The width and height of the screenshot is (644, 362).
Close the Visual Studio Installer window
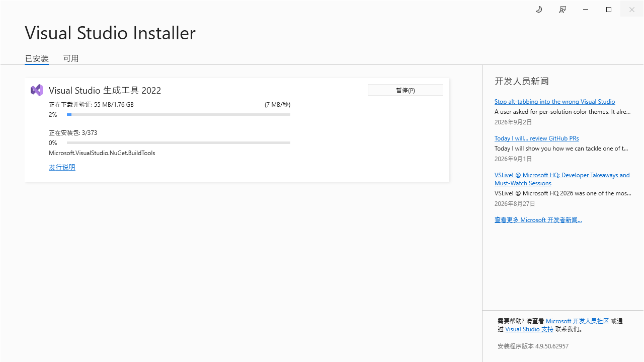point(632,10)
